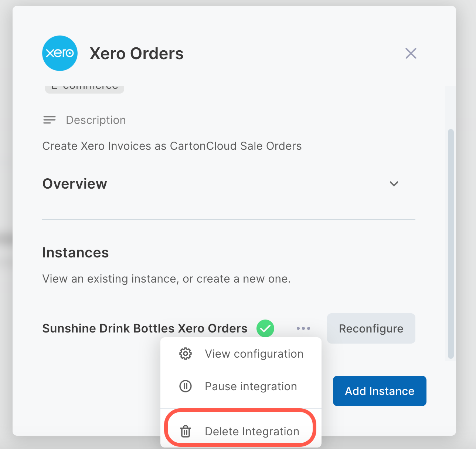Select the Sunshine Drink Bottles Xero Orders instance
This screenshot has height=449, width=476.
pyautogui.click(x=145, y=328)
